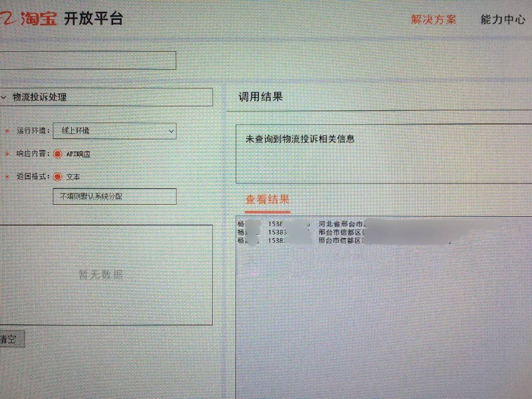Click the 未查询到物流投诉相关信息 result box

384,154
